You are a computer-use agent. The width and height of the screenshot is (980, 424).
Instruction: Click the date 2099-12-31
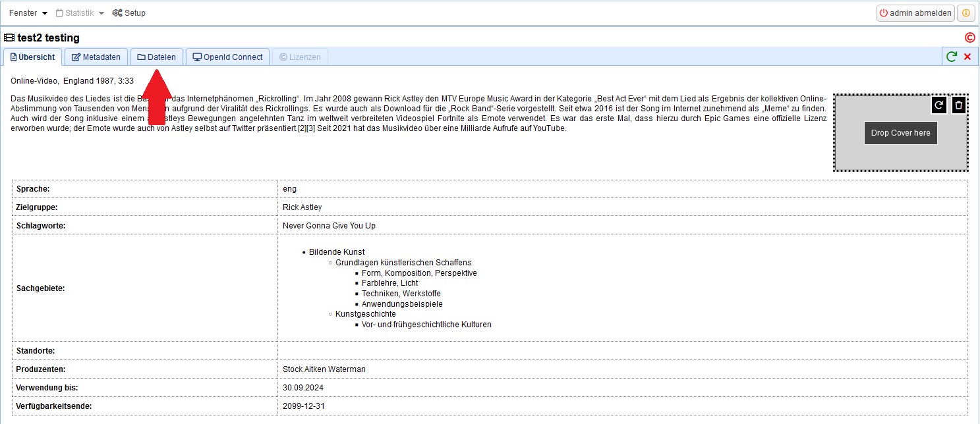[x=304, y=406]
